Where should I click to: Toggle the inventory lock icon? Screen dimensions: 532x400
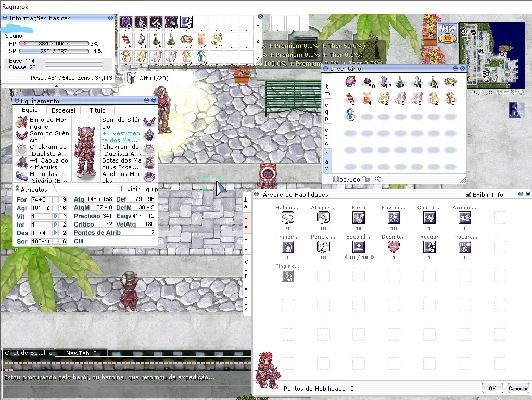[366, 179]
